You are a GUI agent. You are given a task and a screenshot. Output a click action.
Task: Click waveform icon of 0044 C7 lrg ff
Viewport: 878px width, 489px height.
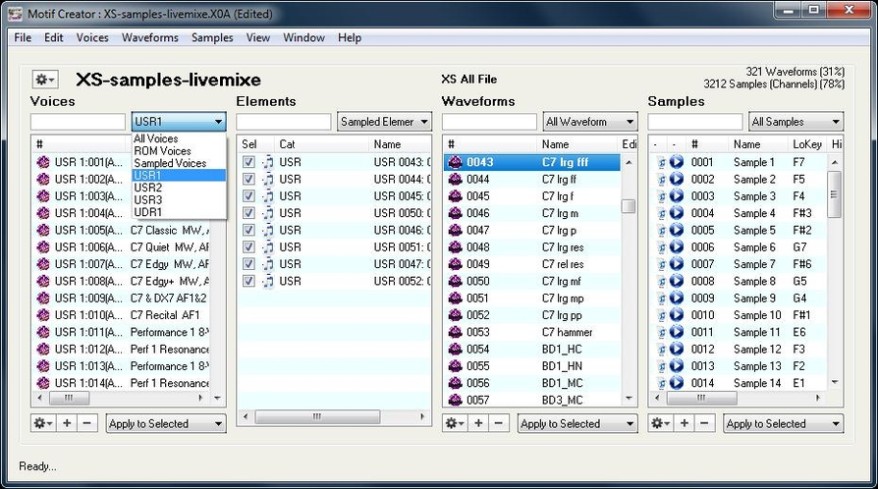click(455, 179)
